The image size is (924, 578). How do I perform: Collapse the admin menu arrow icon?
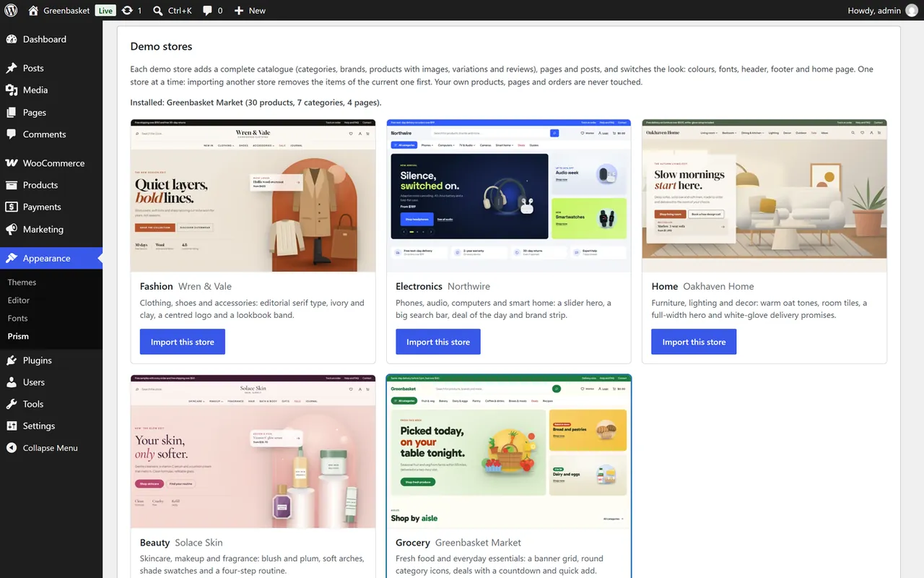click(x=12, y=448)
